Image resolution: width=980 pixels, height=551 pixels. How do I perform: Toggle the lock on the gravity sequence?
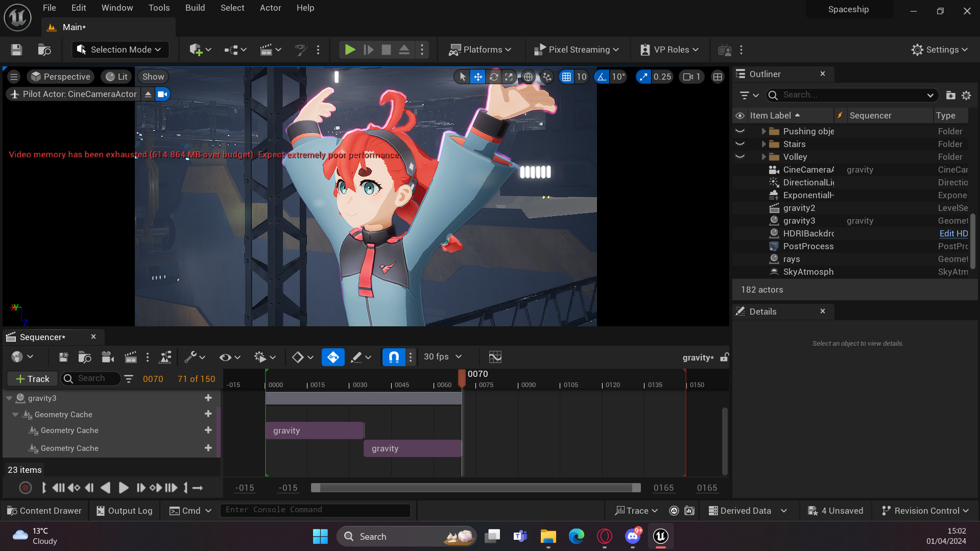tap(724, 357)
